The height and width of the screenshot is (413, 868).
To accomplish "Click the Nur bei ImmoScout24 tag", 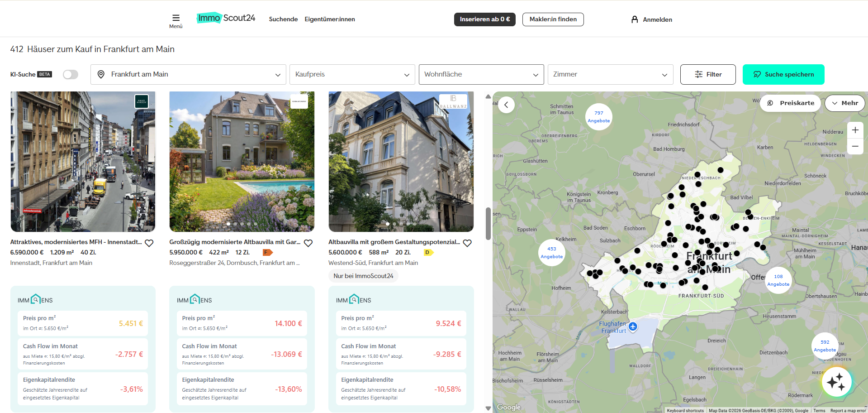I will coord(363,276).
